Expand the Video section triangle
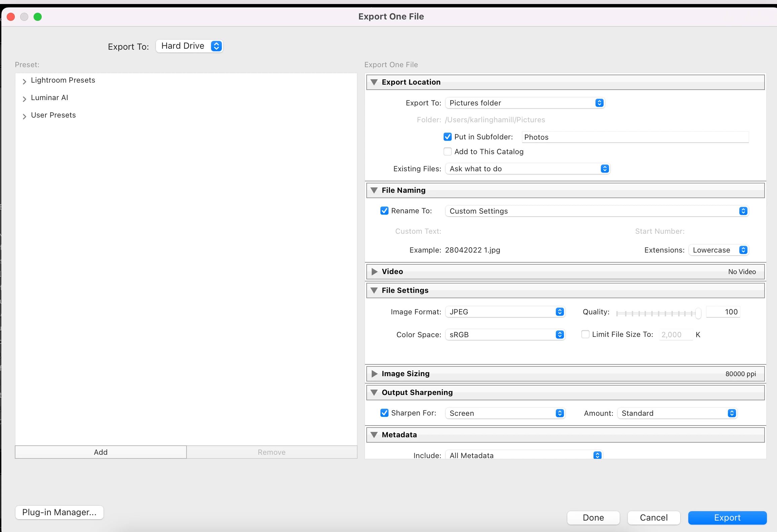 click(x=374, y=272)
